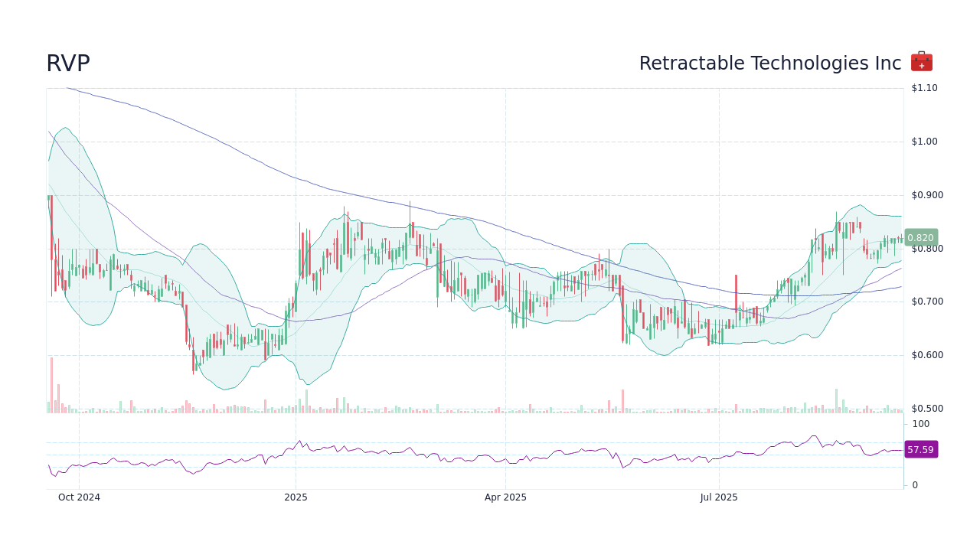980x551 pixels.
Task: Click the Jul 2025 date label
Action: [718, 497]
